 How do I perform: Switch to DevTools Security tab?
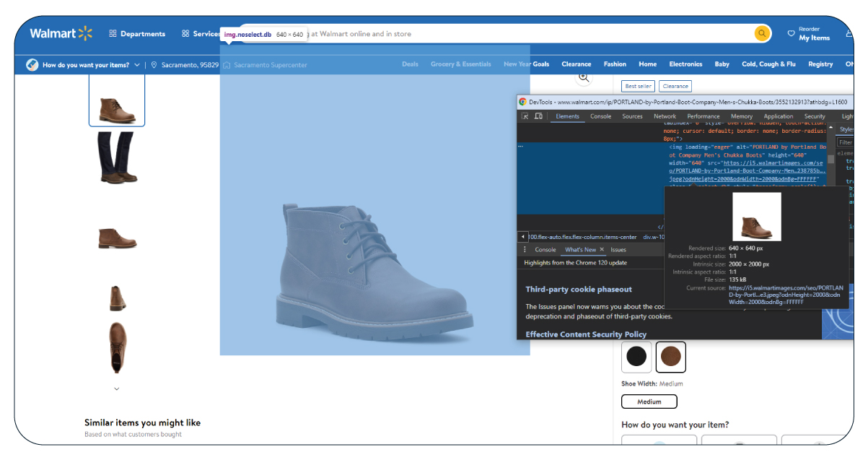click(815, 116)
